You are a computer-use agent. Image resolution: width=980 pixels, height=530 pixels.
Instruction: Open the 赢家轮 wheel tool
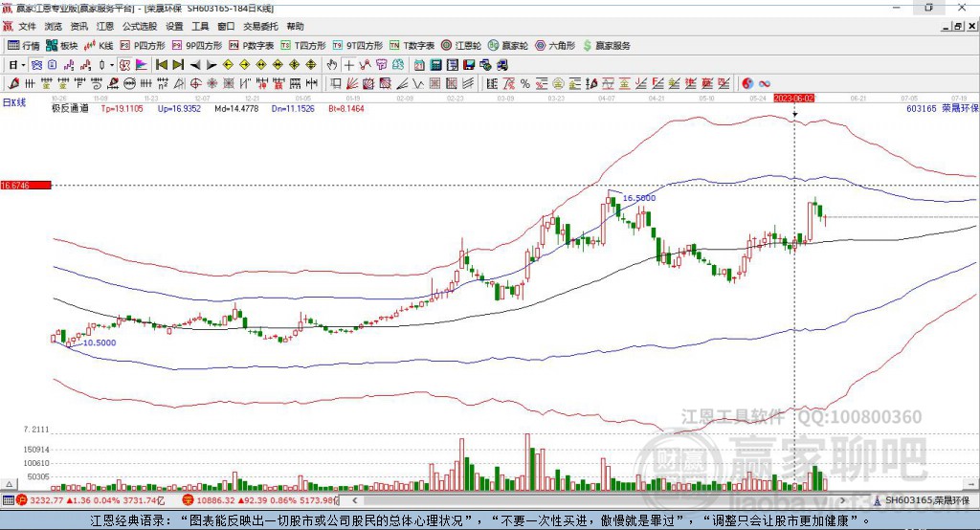pos(508,46)
